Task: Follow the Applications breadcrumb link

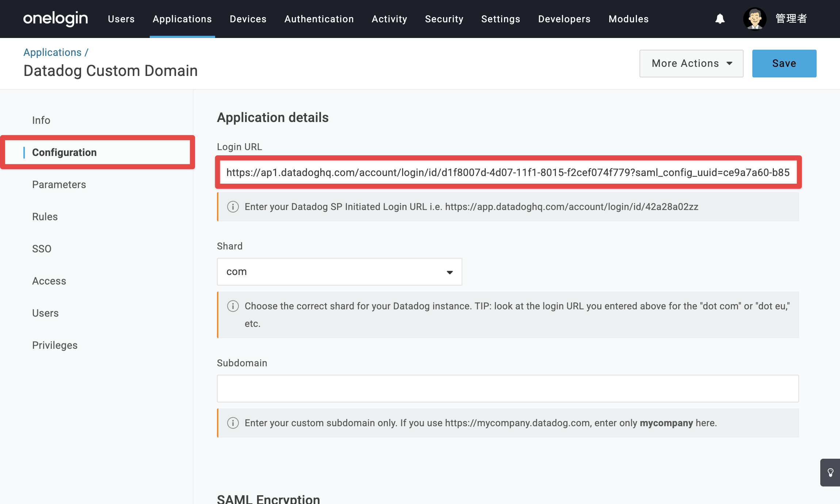Action: tap(53, 52)
